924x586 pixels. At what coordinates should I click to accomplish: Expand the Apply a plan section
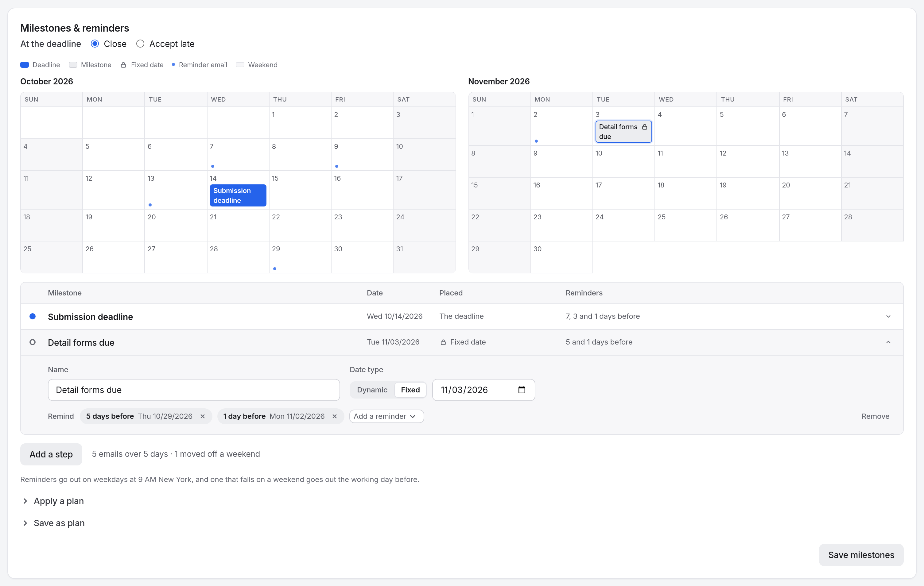coord(52,501)
